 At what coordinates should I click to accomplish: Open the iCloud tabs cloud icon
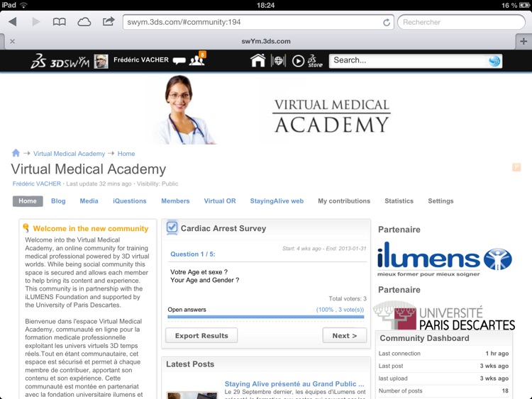[84, 22]
